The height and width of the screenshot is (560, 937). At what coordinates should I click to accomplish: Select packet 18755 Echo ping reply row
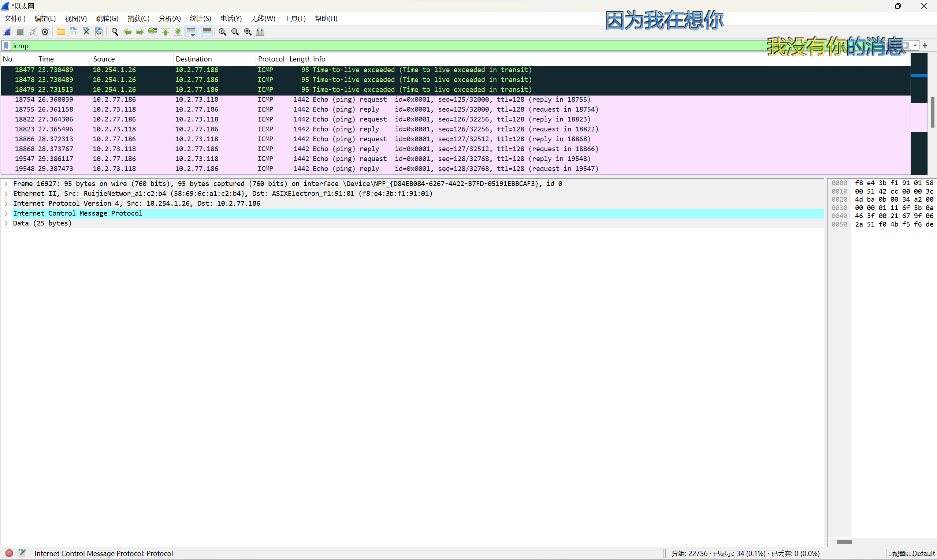(455, 109)
